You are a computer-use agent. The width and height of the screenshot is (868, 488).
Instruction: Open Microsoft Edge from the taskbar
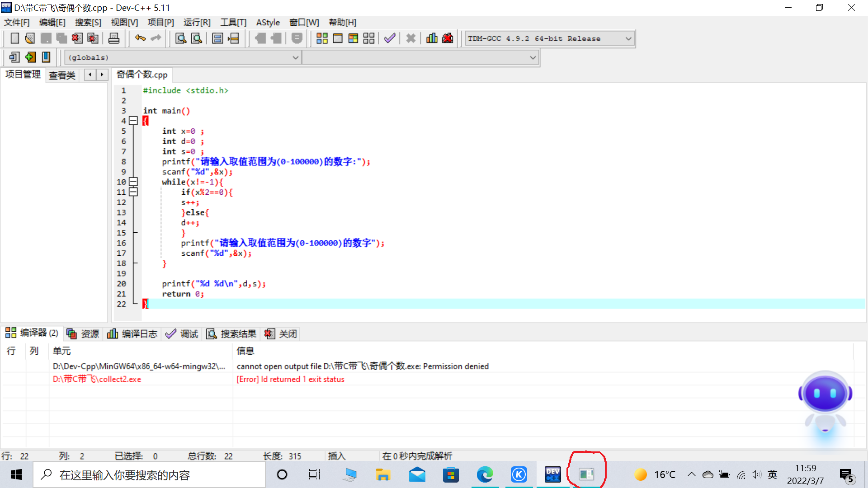[485, 474]
